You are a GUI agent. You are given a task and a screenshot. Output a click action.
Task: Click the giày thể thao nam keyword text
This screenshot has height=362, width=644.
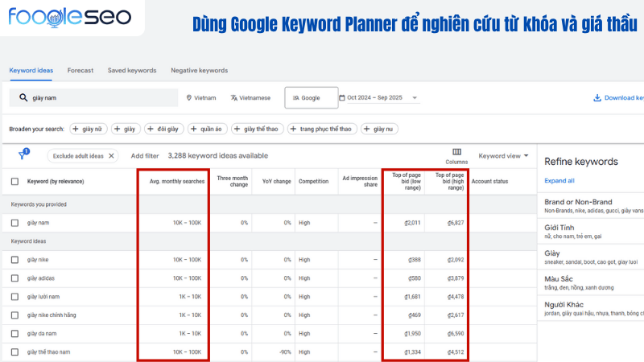click(x=48, y=352)
